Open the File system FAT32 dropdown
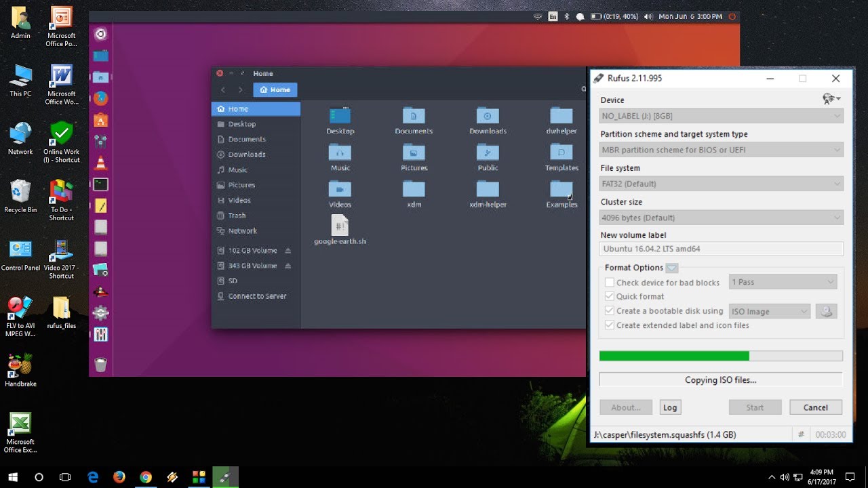 [x=722, y=184]
